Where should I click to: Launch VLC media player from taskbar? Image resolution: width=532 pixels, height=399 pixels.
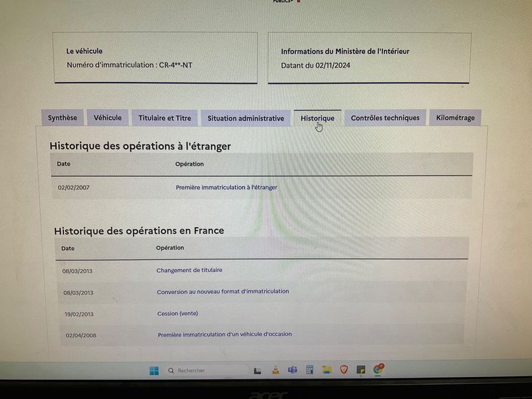[x=275, y=370]
